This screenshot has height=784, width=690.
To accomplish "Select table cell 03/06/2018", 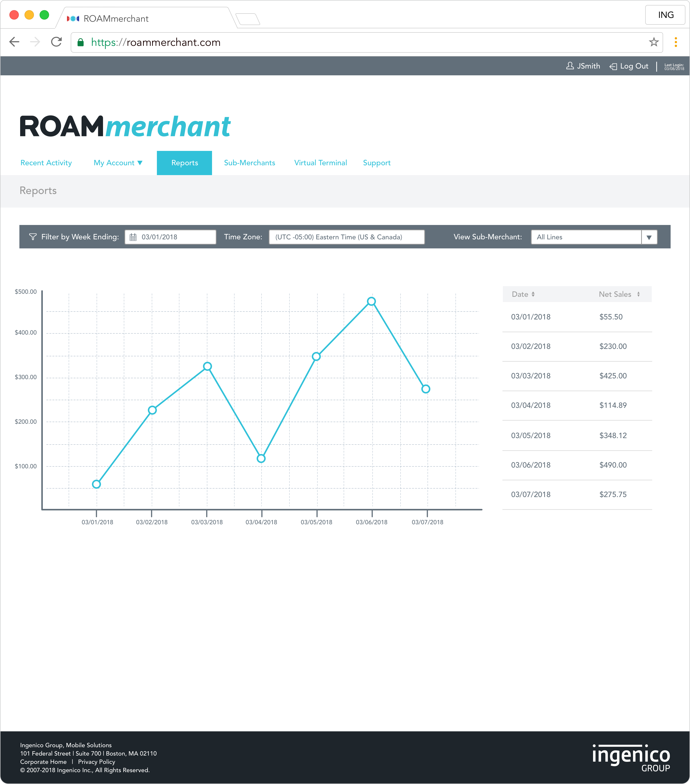I will (531, 465).
